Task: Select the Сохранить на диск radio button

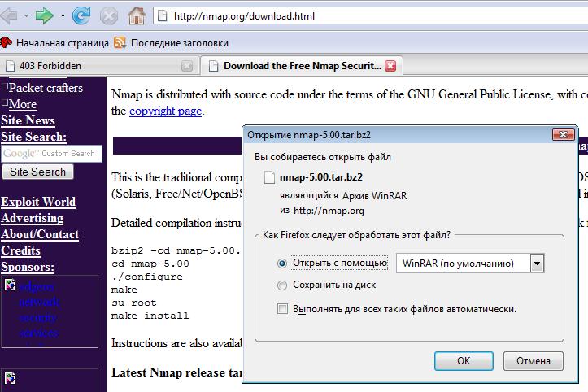Action: (x=282, y=285)
